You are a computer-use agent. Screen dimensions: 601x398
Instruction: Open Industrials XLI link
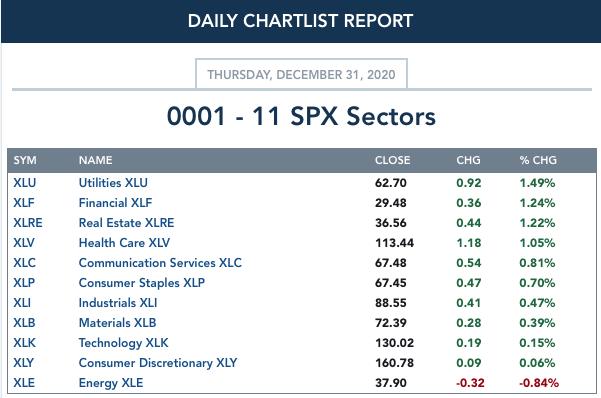[x=118, y=303]
